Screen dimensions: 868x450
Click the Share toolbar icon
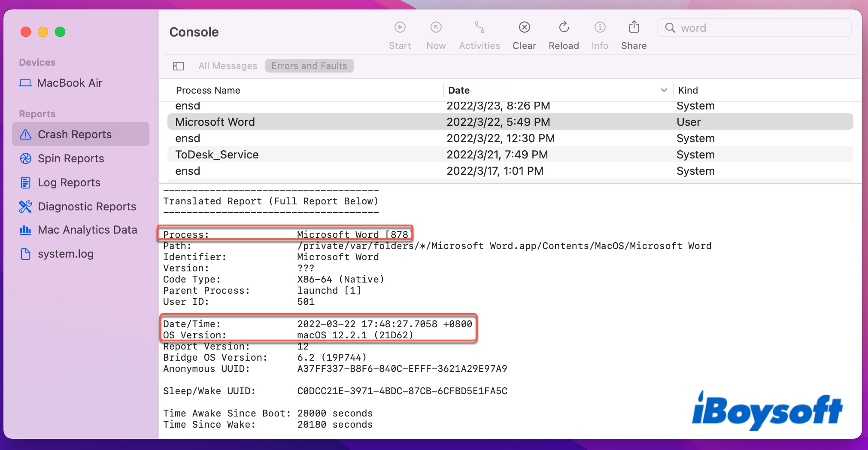pos(634,28)
